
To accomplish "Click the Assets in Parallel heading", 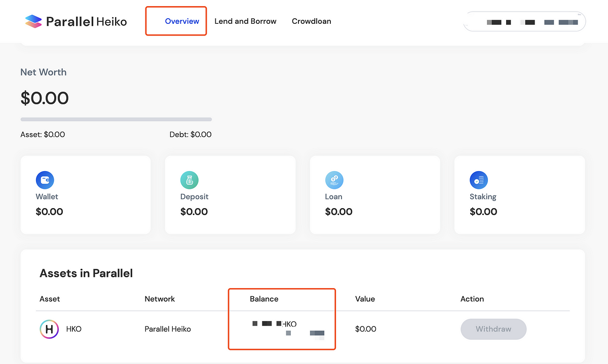I will [86, 273].
